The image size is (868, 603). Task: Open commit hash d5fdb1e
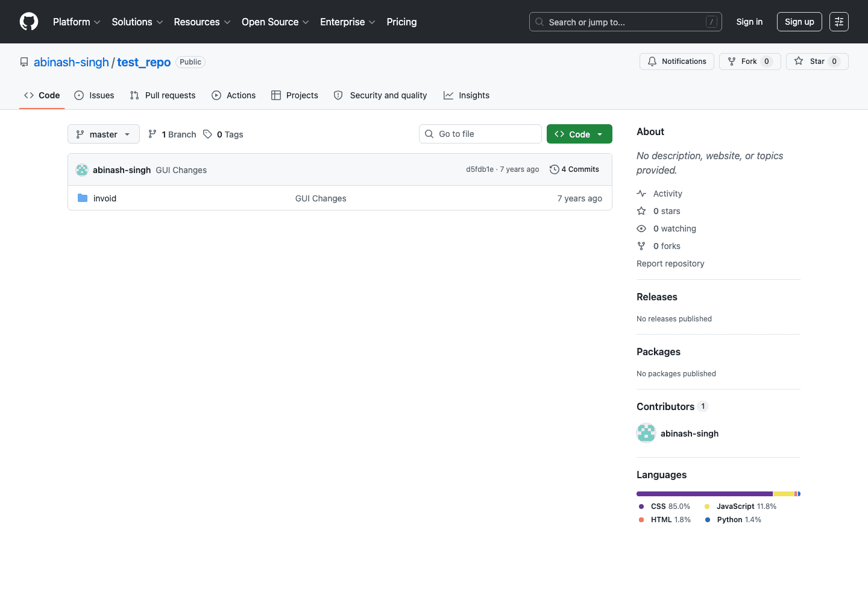tap(480, 169)
